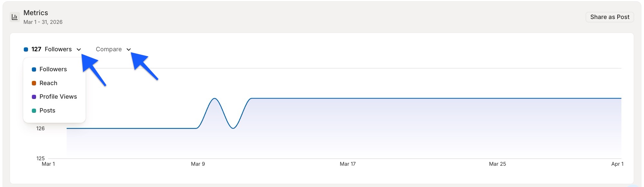The height and width of the screenshot is (187, 644).
Task: Select Profile Views from the metrics menu
Action: coord(58,97)
